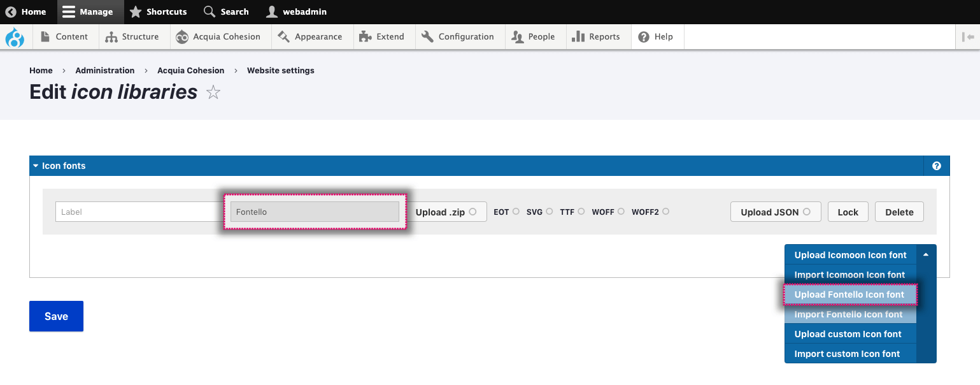The height and width of the screenshot is (385, 980).
Task: Add page to shortcuts with star
Action: [213, 93]
